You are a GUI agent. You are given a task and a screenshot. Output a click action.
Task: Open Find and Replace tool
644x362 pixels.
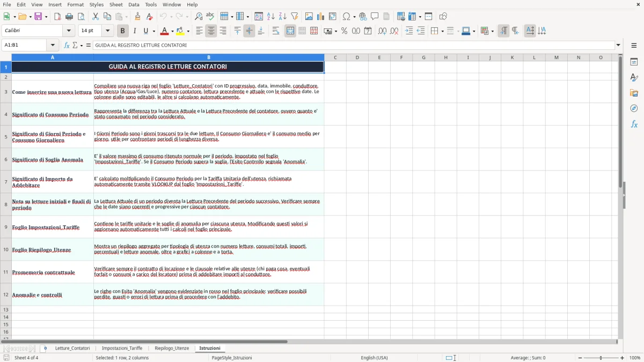(x=199, y=17)
